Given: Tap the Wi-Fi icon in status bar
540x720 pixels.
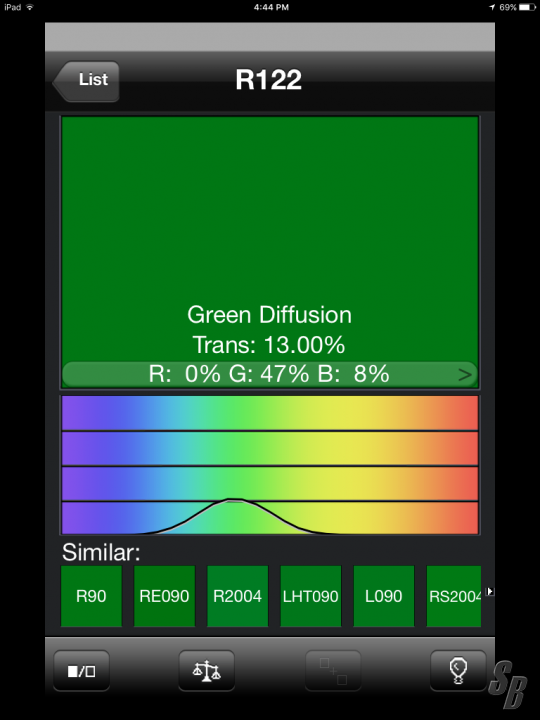Looking at the screenshot, I should (30, 7).
